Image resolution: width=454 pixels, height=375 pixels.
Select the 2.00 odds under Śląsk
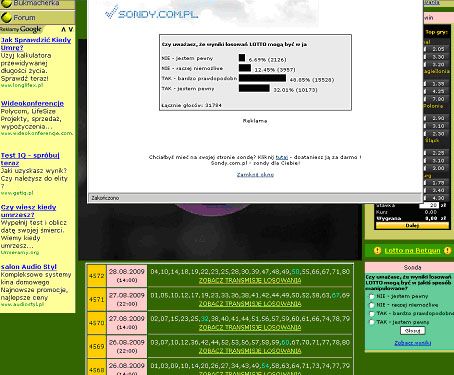tap(438, 168)
